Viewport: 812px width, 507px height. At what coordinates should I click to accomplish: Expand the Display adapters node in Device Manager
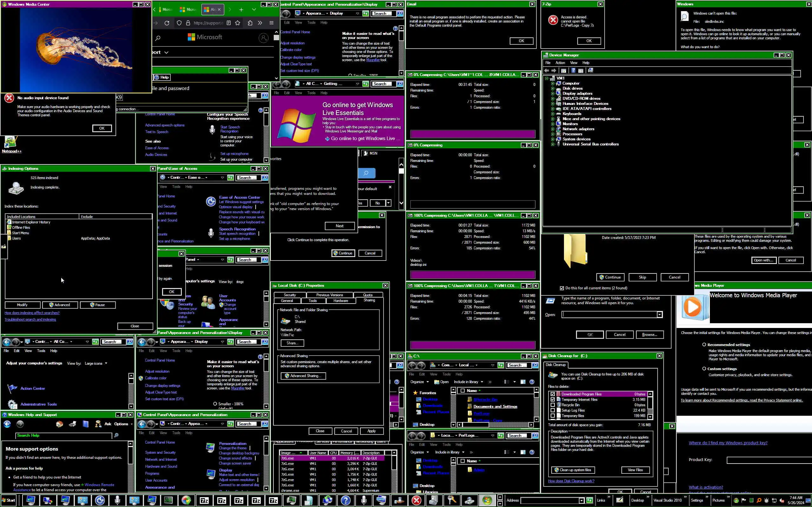pos(553,93)
